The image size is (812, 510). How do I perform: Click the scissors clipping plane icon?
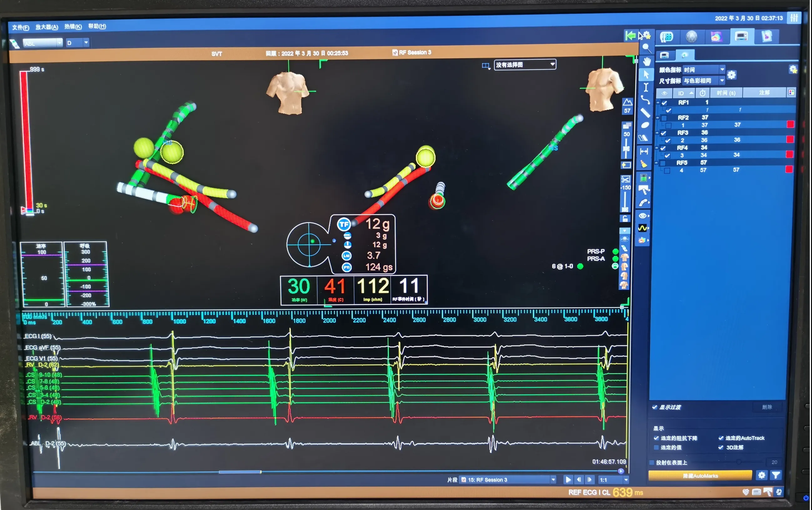[x=626, y=180]
